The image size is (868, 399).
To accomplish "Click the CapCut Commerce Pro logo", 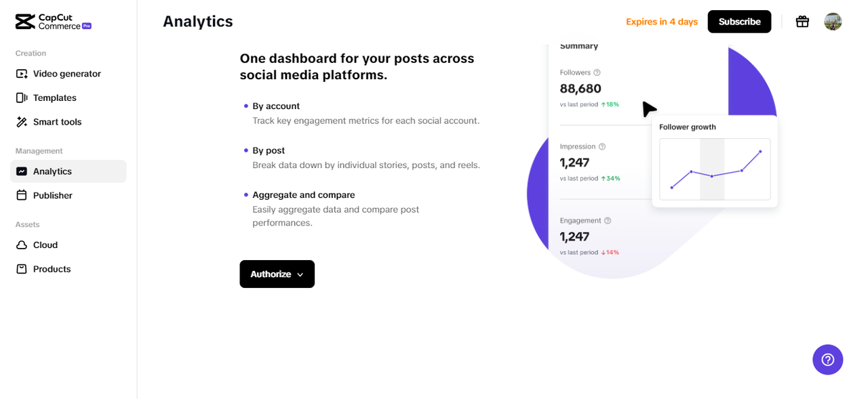I will [x=53, y=22].
